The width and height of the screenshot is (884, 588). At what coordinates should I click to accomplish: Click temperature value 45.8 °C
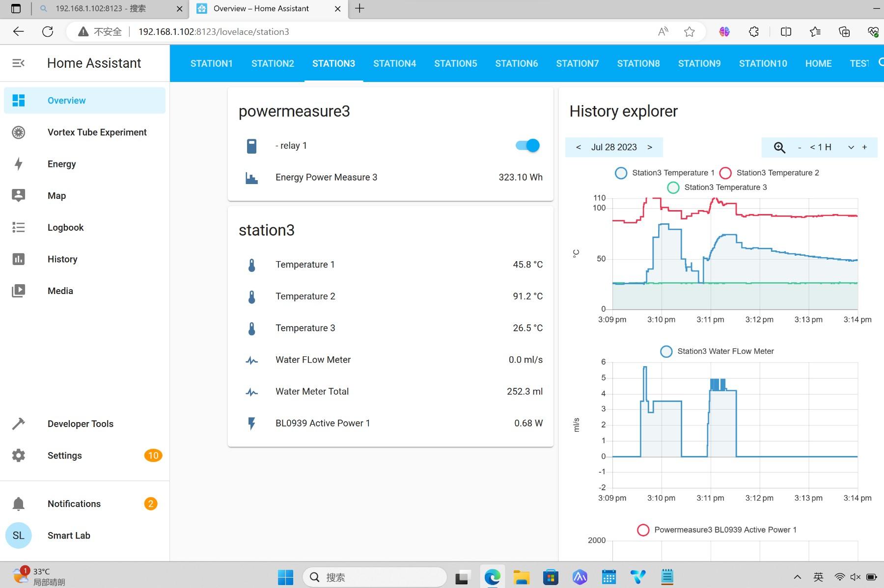pos(527,265)
